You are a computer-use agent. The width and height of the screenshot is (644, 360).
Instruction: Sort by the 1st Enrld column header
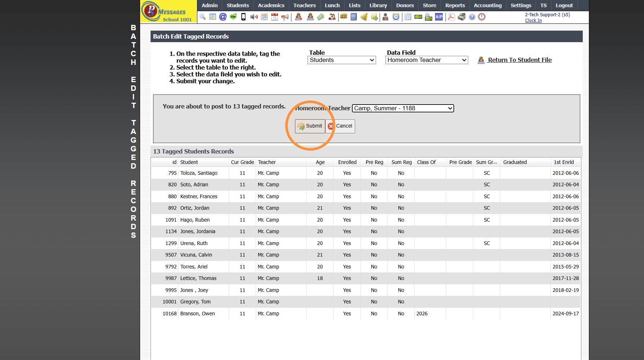pos(565,162)
